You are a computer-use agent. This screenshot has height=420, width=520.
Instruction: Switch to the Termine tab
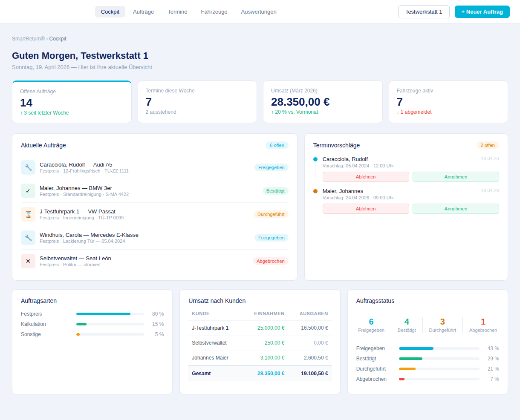click(177, 12)
